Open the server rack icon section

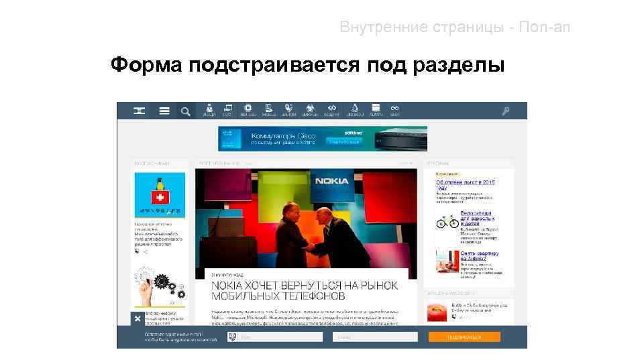point(376,110)
